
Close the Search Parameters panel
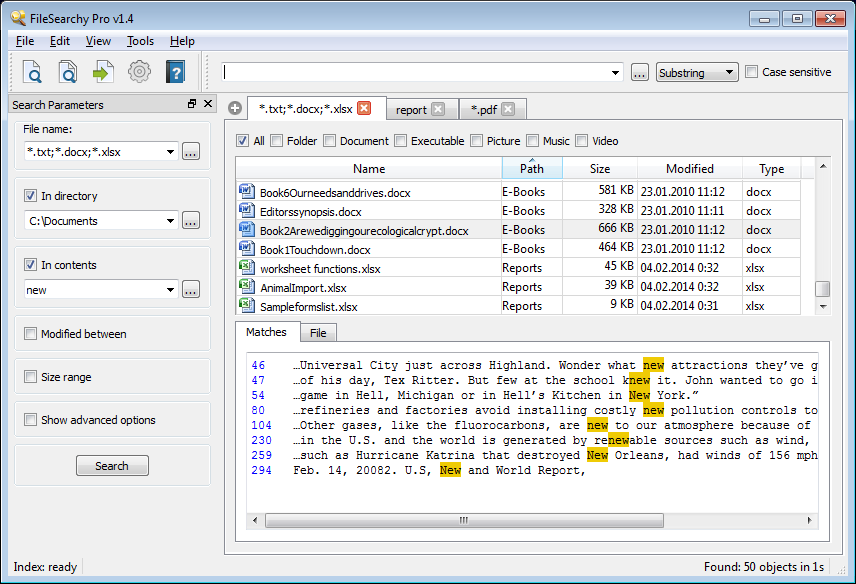coord(208,104)
